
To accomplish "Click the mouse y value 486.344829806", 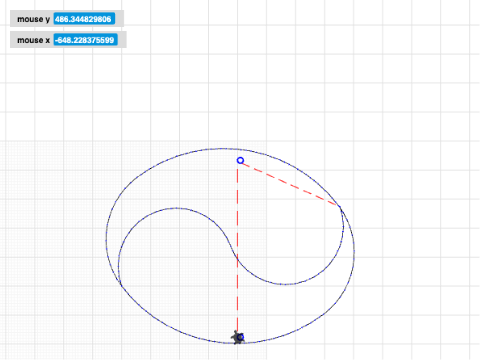I will point(84,19).
